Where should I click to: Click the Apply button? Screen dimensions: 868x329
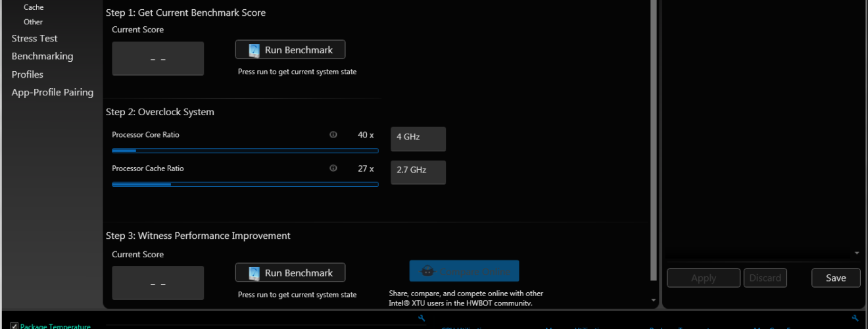pyautogui.click(x=704, y=278)
